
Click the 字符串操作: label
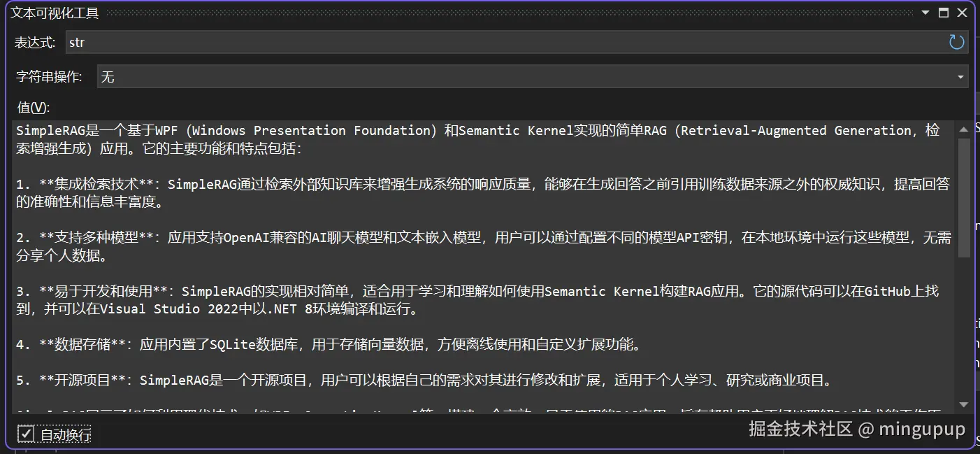[48, 76]
